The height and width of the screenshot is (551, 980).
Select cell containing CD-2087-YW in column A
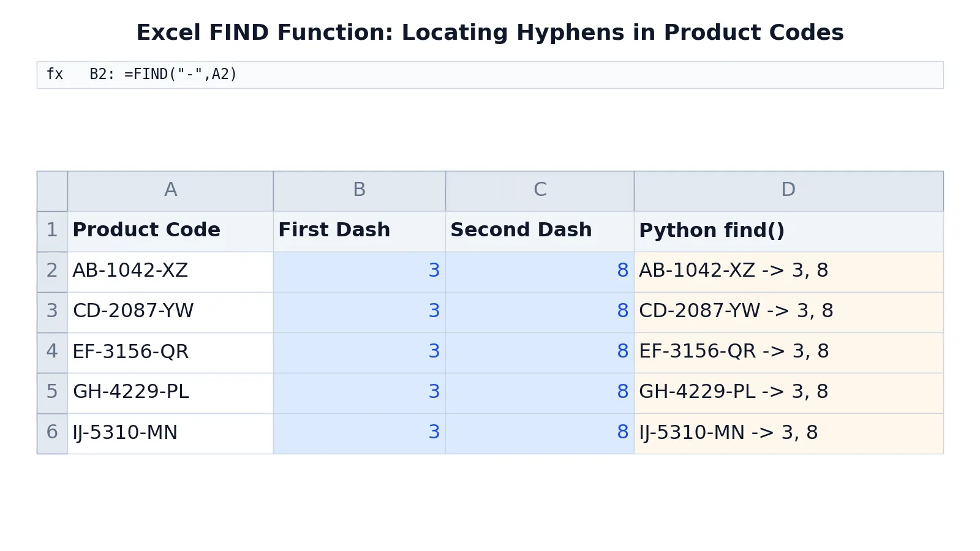pyautogui.click(x=170, y=312)
